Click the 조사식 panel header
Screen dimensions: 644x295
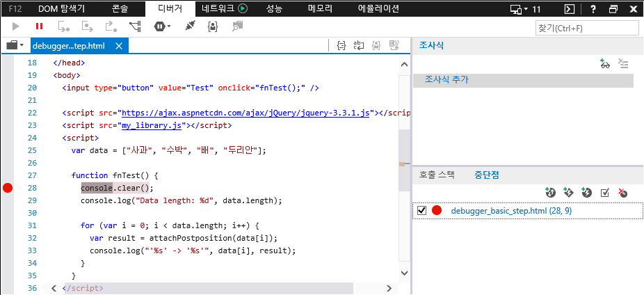430,46
